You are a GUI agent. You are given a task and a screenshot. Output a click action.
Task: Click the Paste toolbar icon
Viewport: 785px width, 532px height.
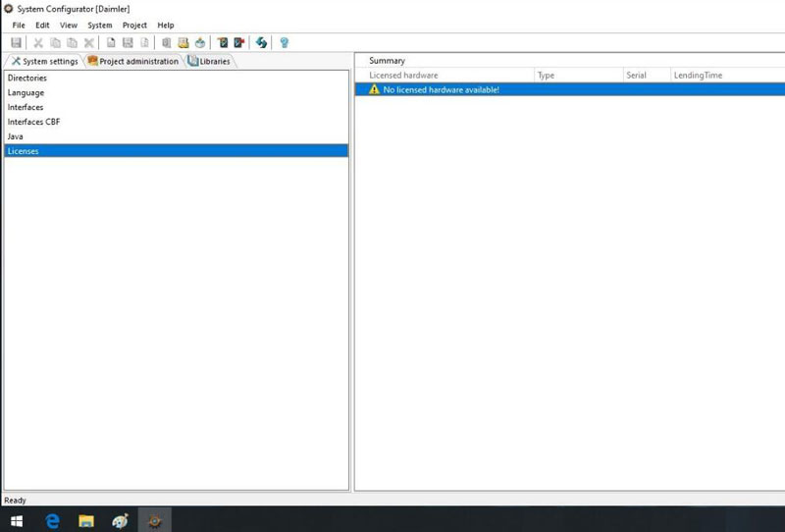pos(72,42)
